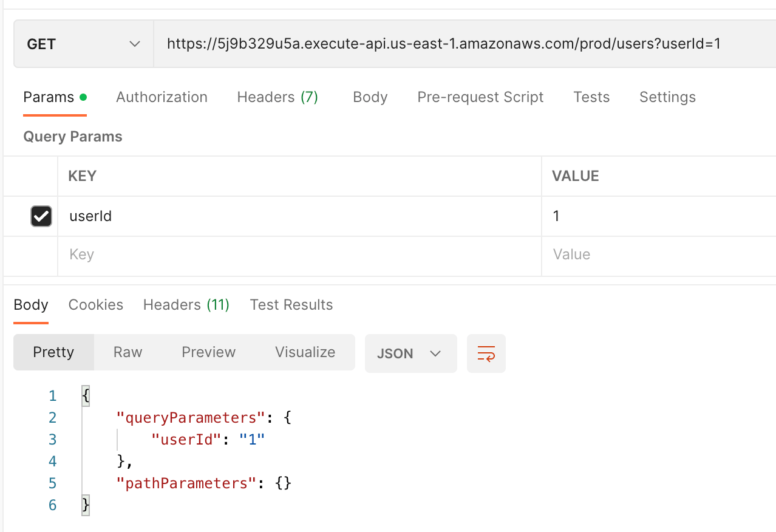
Task: Open the Preview response view
Action: click(208, 352)
